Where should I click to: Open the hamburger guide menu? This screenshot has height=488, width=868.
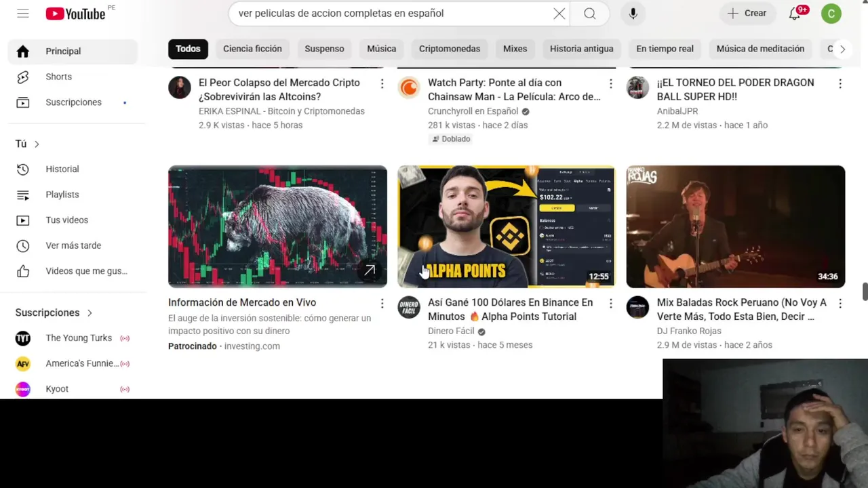(23, 14)
